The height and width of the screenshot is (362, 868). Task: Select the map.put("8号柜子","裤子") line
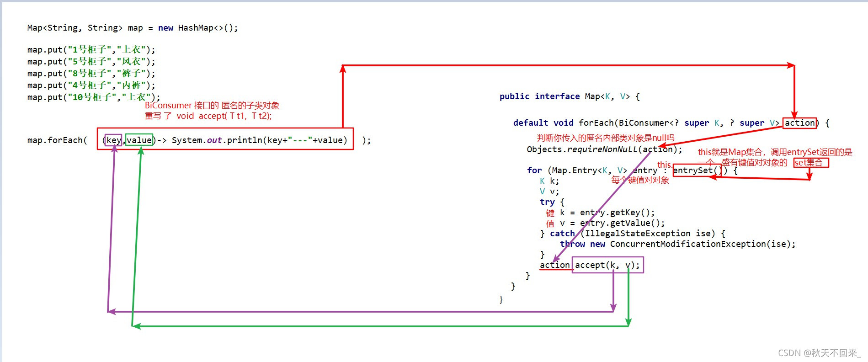point(91,73)
